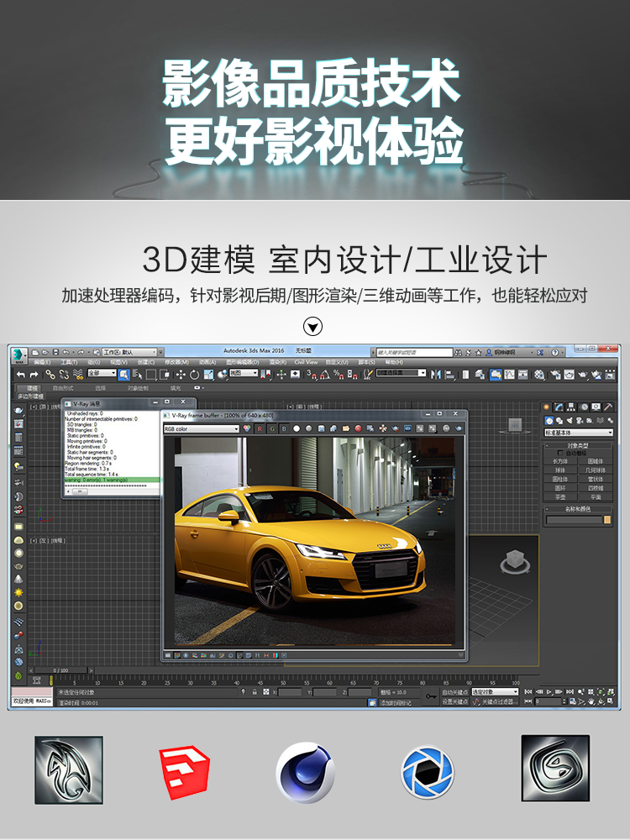
Task: Click the object color swatch
Action: pyautogui.click(x=607, y=520)
